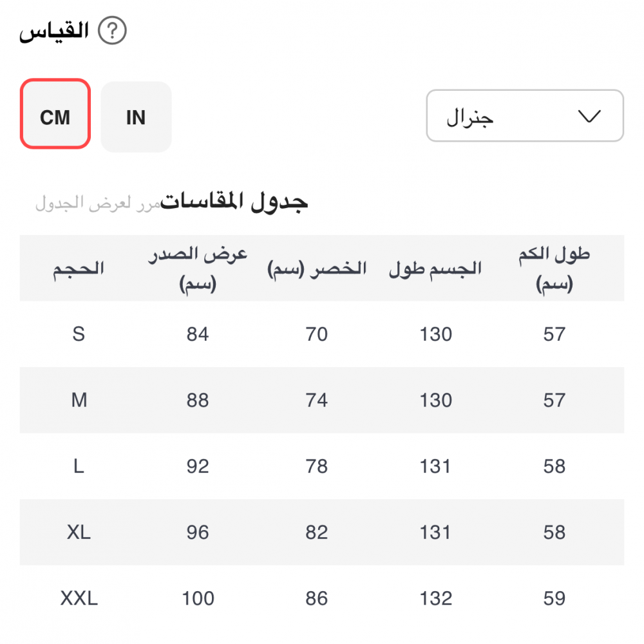Click chest width value 100
The height and width of the screenshot is (644, 644).
coord(198,599)
